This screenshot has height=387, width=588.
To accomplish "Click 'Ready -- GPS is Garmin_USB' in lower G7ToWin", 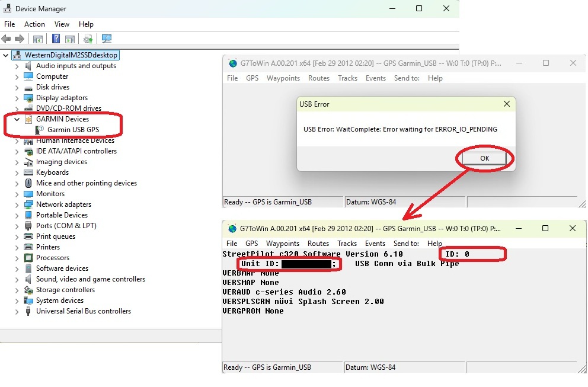I will [x=267, y=367].
